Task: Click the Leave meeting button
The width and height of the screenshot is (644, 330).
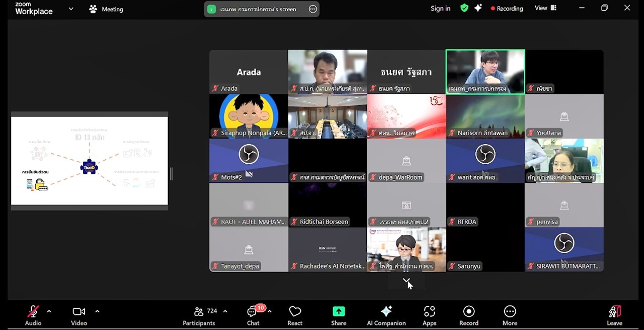Action: (x=615, y=315)
